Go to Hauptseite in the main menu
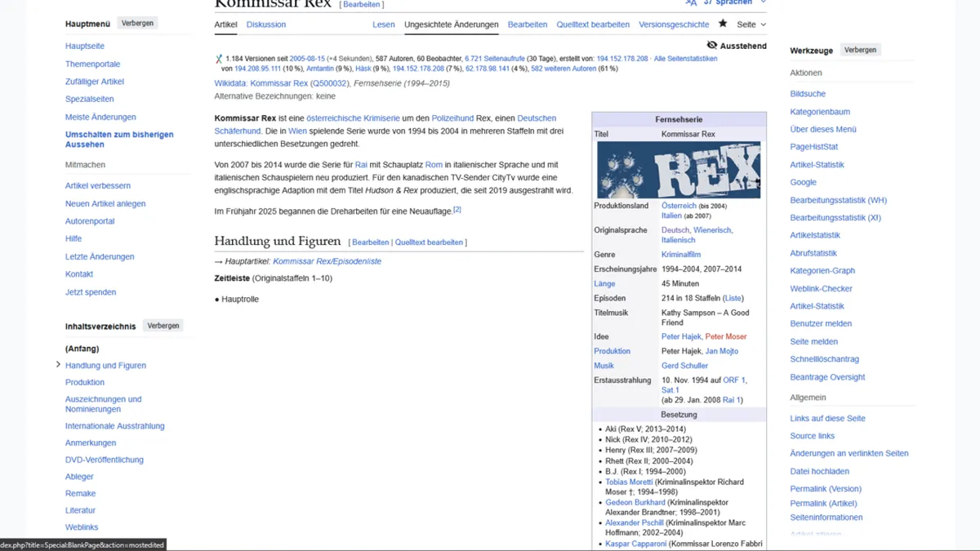The height and width of the screenshot is (551, 980). 85,46
